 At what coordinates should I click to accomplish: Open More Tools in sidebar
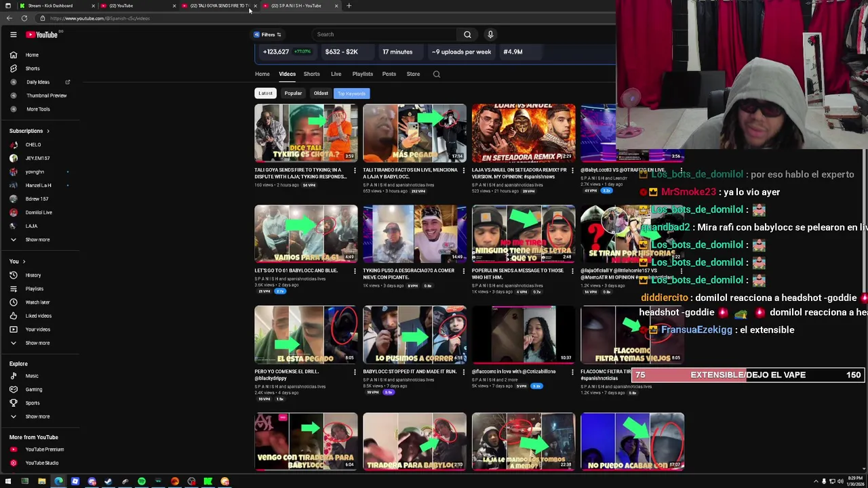(x=38, y=109)
